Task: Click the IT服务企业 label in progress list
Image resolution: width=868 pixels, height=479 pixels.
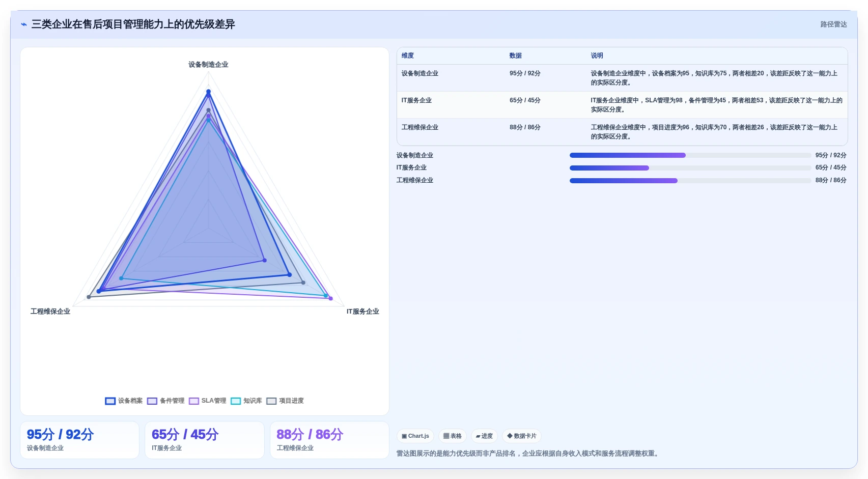Action: point(411,167)
